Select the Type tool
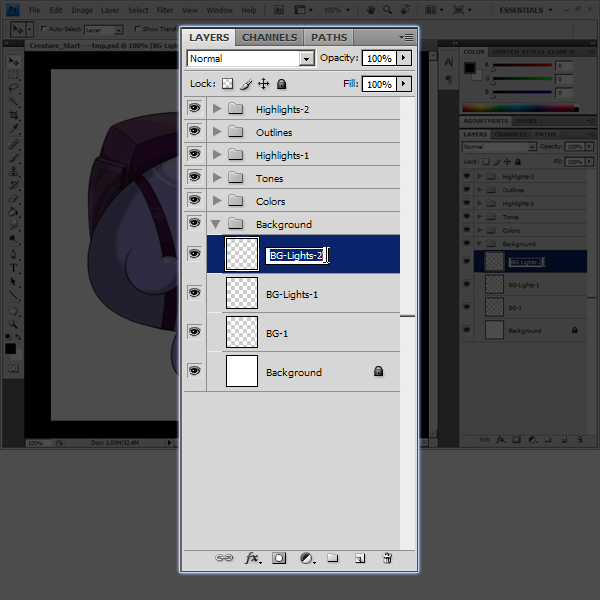Screen dimensions: 600x600 tap(13, 268)
